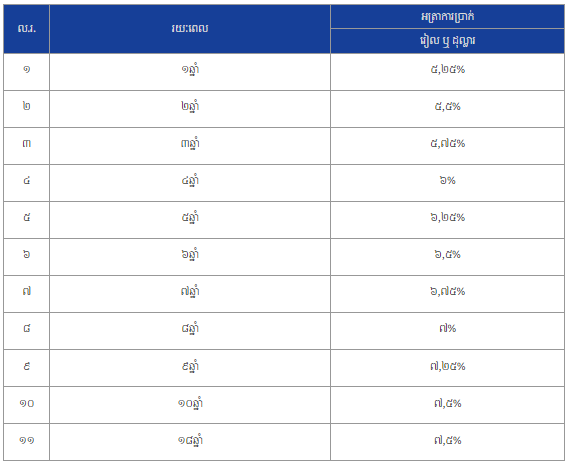
Task: Select the ៨ឆ្នាំ duration cell
Action: [x=190, y=331]
